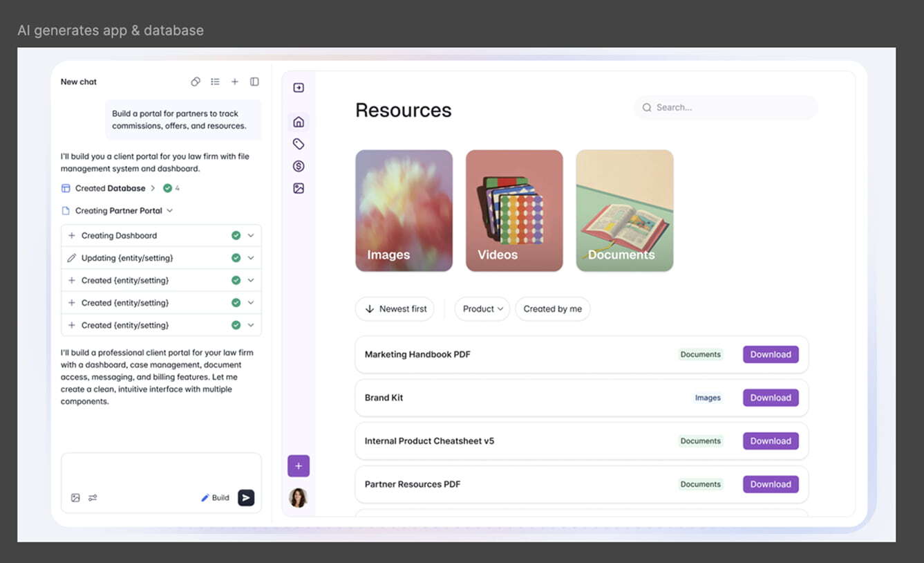924x563 pixels.
Task: Open the list view icon beside New chat
Action: pos(216,82)
